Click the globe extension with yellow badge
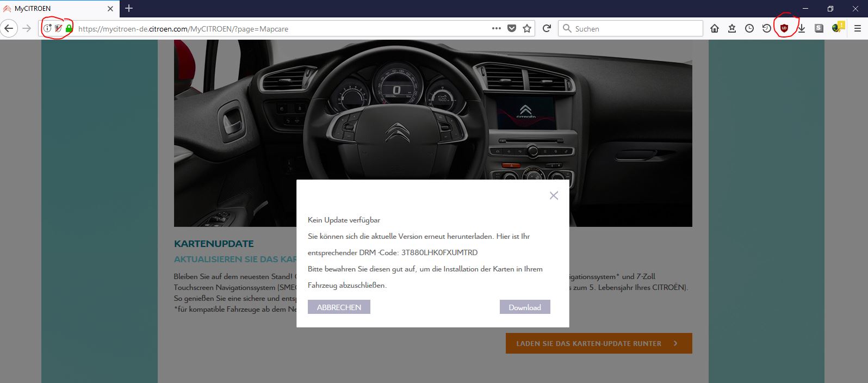868x383 pixels. (838, 27)
